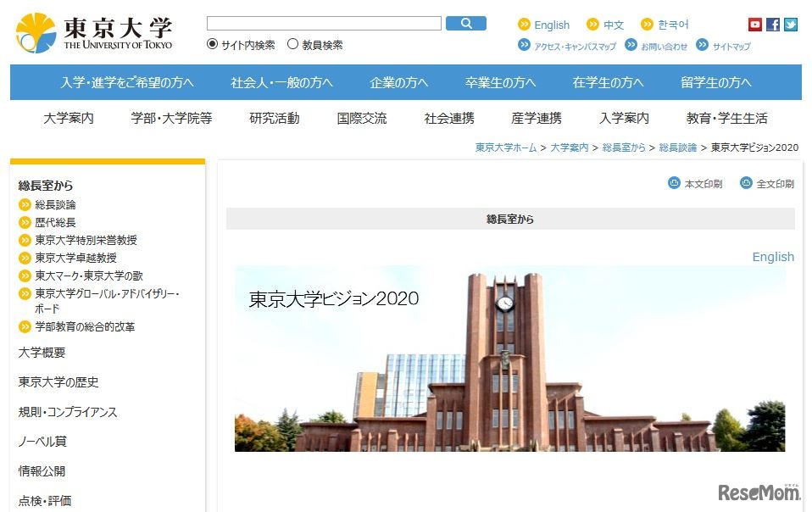
Task: Switch language to 中文
Action: (614, 25)
